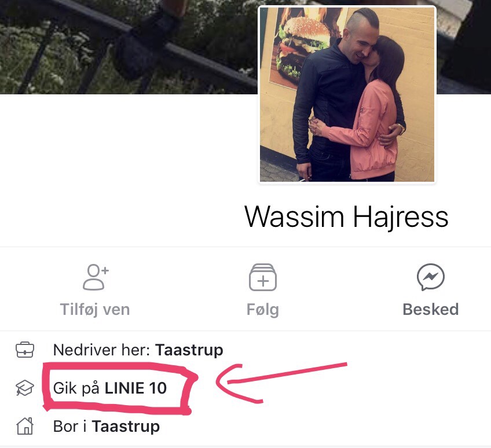Tap the Besked text label
491x448 pixels.
pos(431,309)
